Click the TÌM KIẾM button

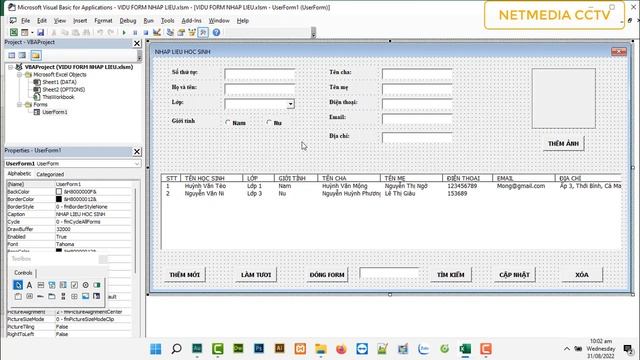click(451, 275)
